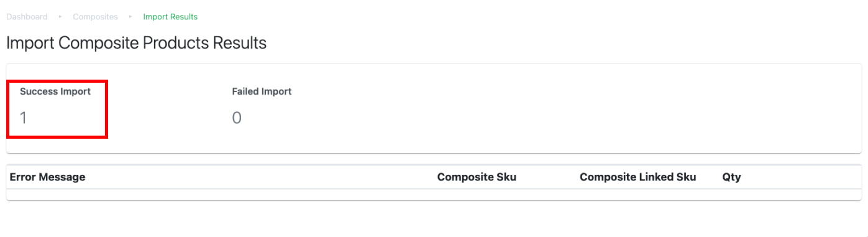This screenshot has width=868, height=237.
Task: Click the Composite Sku column header
Action: (x=477, y=177)
